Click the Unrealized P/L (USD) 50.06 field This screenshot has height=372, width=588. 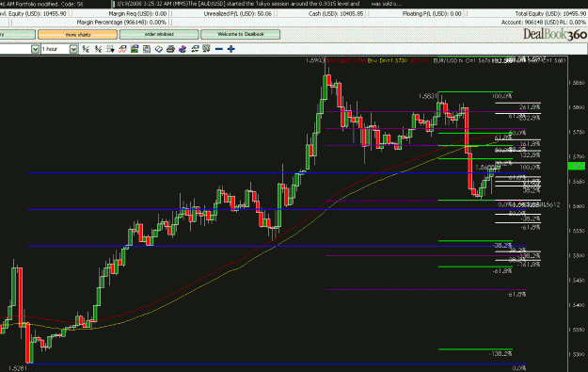238,13
